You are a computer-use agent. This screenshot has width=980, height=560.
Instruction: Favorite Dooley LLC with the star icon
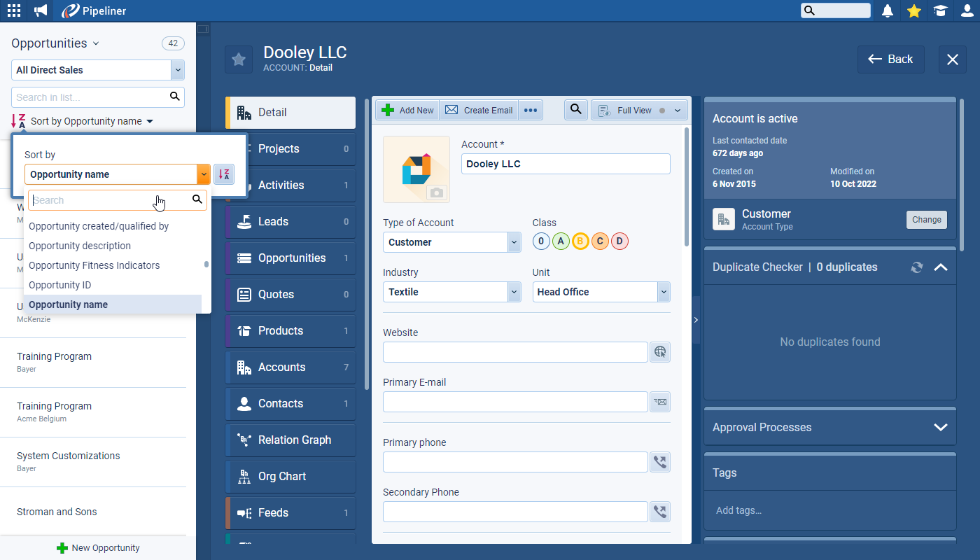[239, 59]
